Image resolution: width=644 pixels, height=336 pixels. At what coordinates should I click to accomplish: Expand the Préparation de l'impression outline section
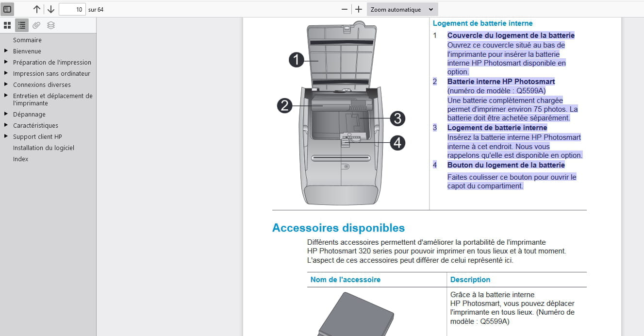click(x=6, y=62)
